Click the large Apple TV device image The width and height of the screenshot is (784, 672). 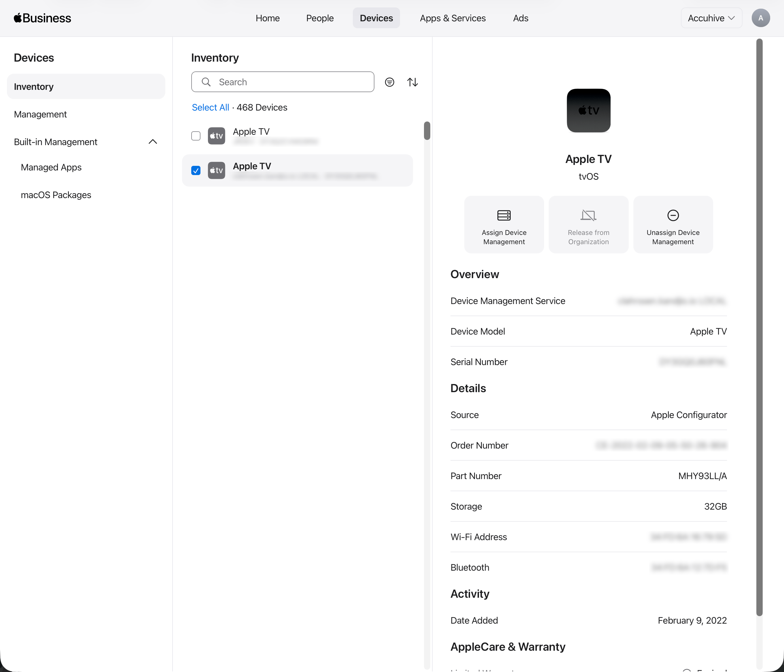588,111
